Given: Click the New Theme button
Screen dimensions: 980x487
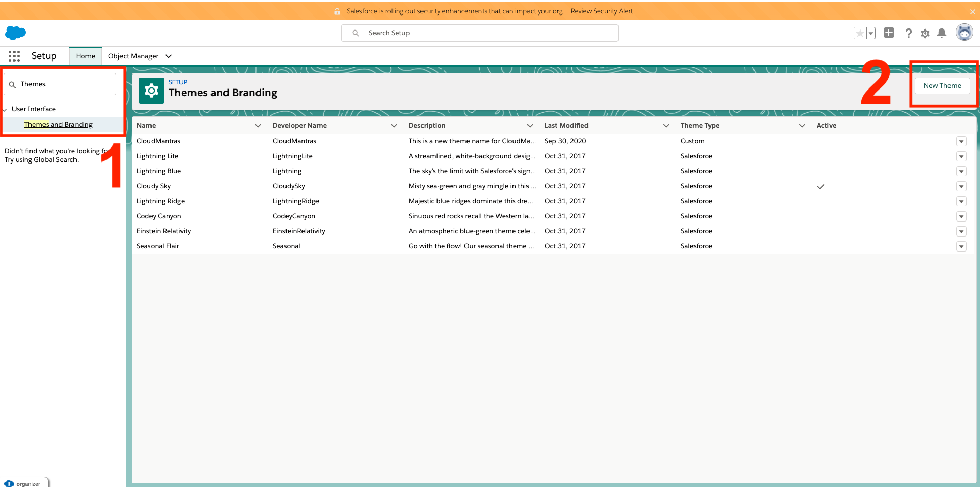Looking at the screenshot, I should (x=942, y=85).
